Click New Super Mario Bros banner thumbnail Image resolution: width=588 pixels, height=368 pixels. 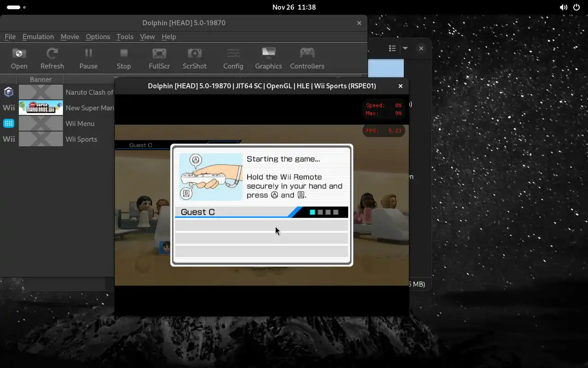coord(41,108)
